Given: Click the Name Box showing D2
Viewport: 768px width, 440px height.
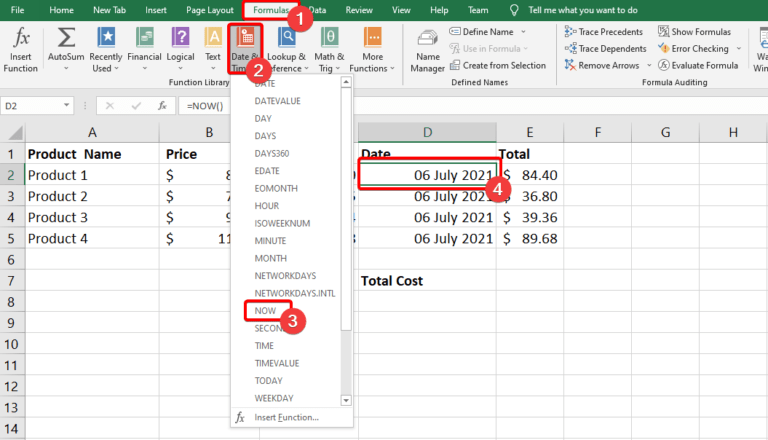Looking at the screenshot, I should [x=31, y=106].
